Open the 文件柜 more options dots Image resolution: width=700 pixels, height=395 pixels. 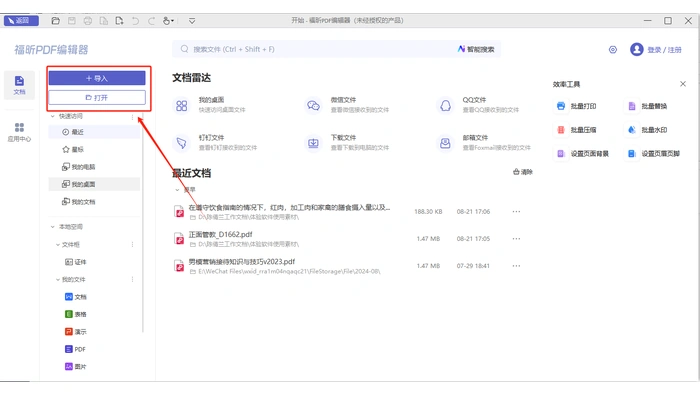click(x=132, y=245)
